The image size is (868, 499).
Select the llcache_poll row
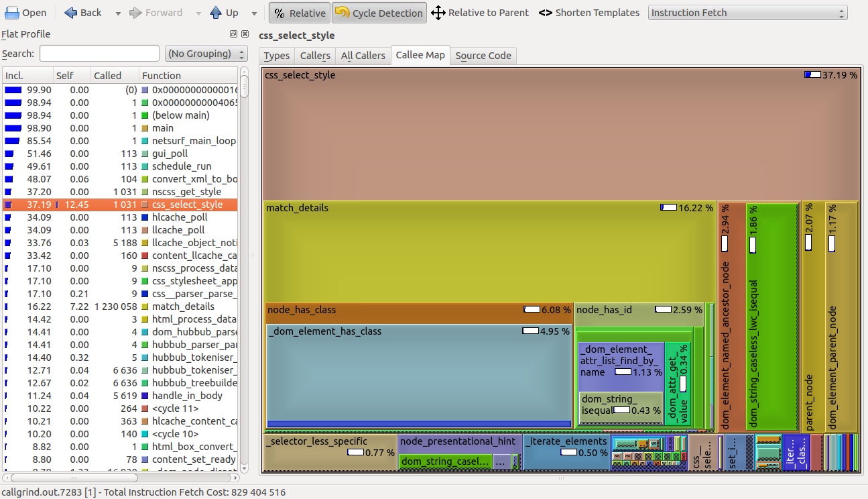(120, 230)
